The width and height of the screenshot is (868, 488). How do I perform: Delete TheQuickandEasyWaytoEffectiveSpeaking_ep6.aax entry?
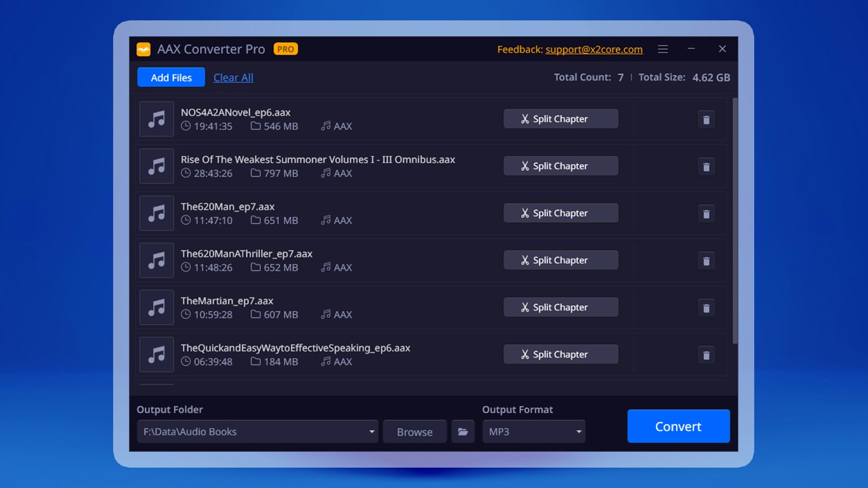[706, 355]
